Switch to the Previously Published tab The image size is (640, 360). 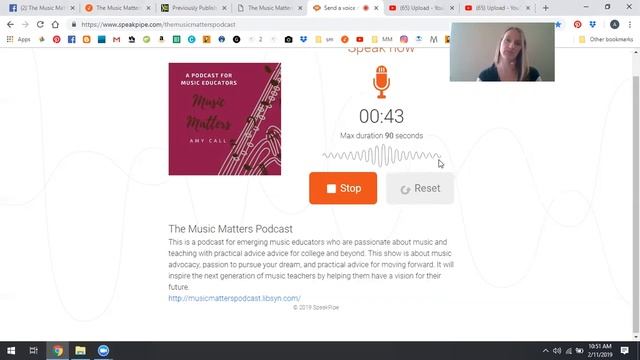coord(193,8)
